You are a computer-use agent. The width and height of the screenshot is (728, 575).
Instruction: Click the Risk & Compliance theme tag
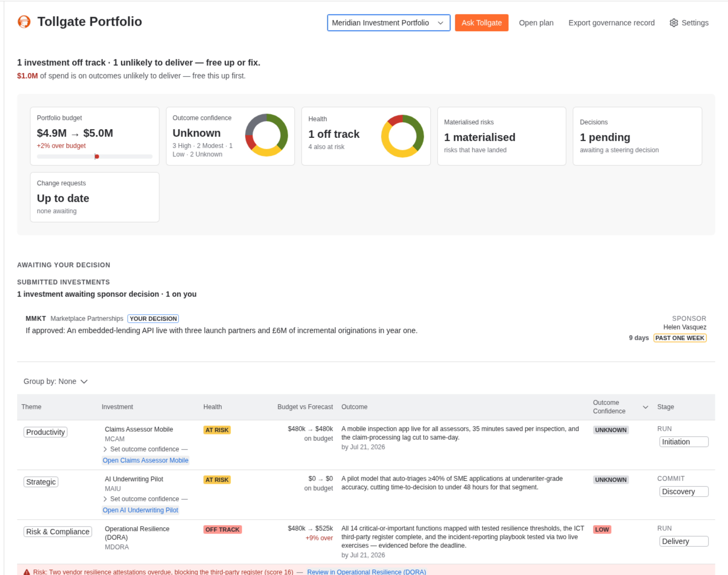pos(58,532)
